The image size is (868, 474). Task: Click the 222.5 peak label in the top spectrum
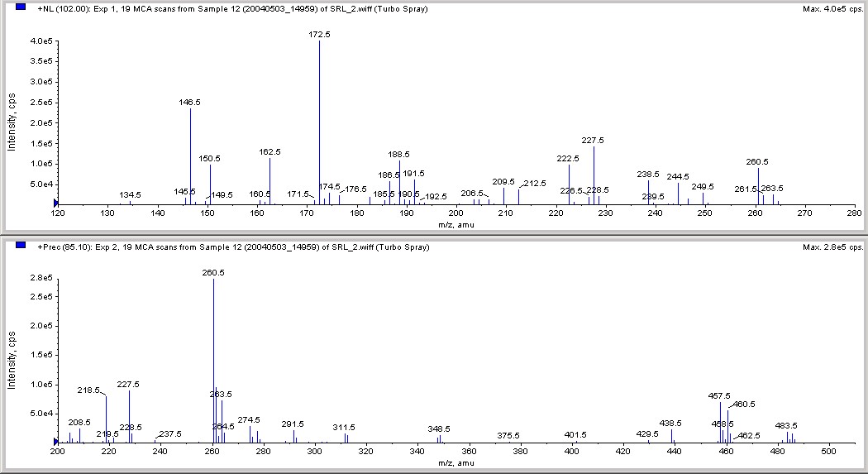click(x=568, y=158)
